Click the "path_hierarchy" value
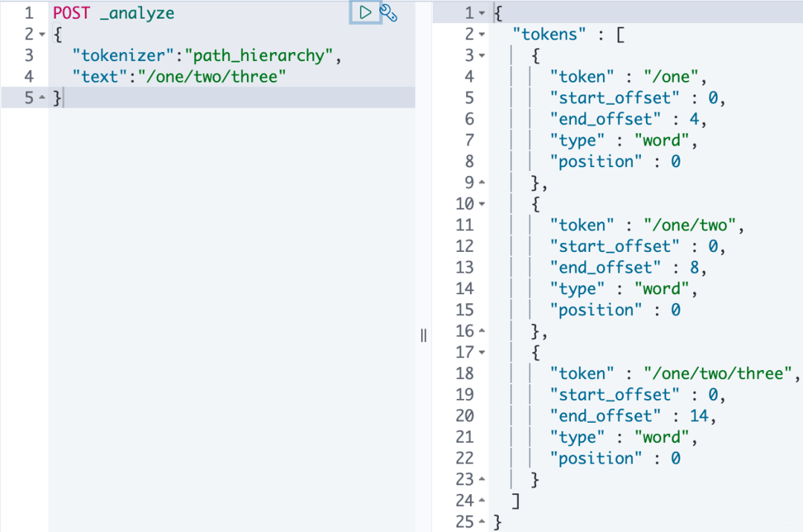The image size is (803, 532). [259, 55]
